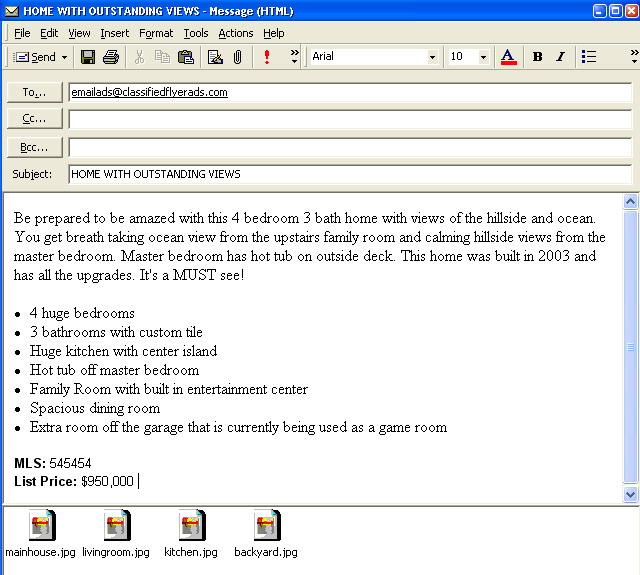This screenshot has width=640, height=575.
Task: Click the List Price: $950,000 line
Action: click(x=74, y=482)
